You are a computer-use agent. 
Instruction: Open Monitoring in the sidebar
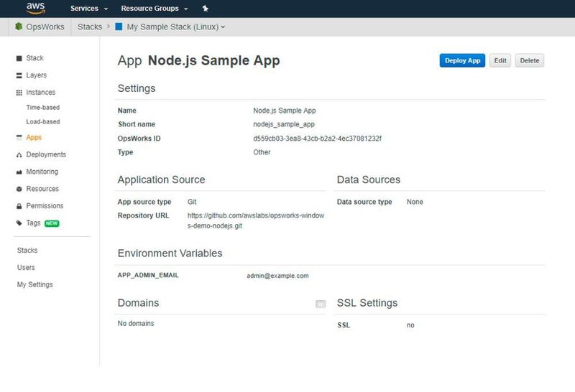point(42,172)
